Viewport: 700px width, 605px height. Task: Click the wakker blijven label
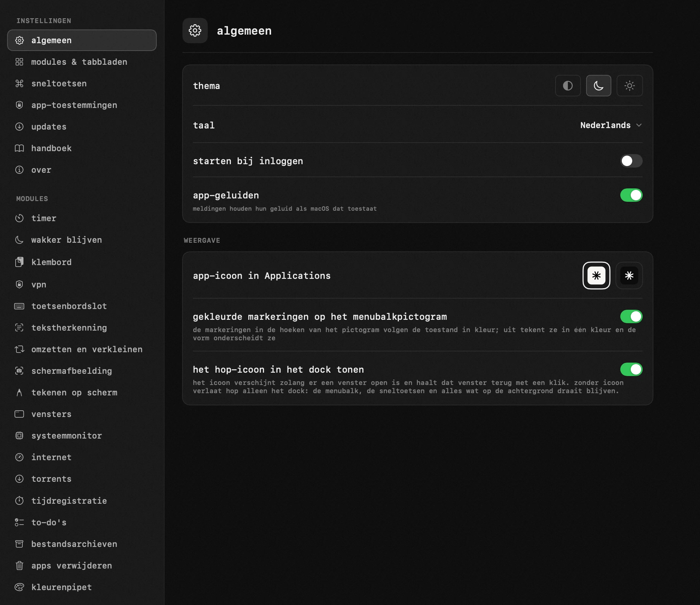67,240
